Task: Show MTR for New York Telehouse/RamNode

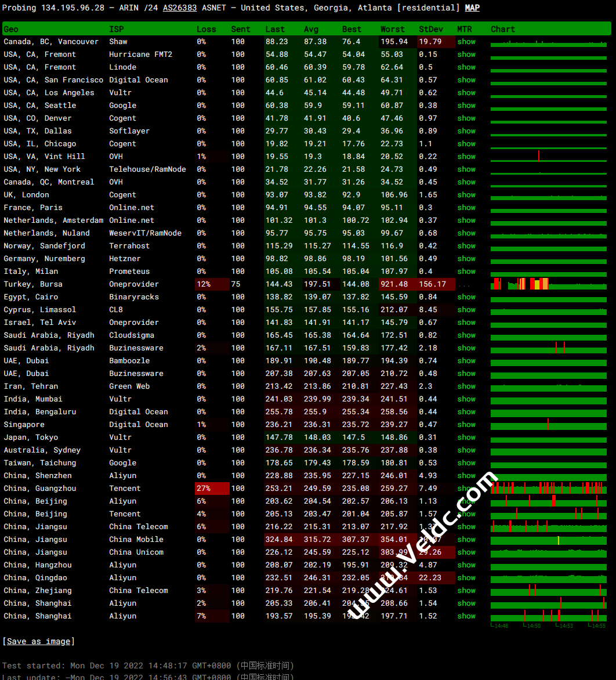Action: pos(466,169)
